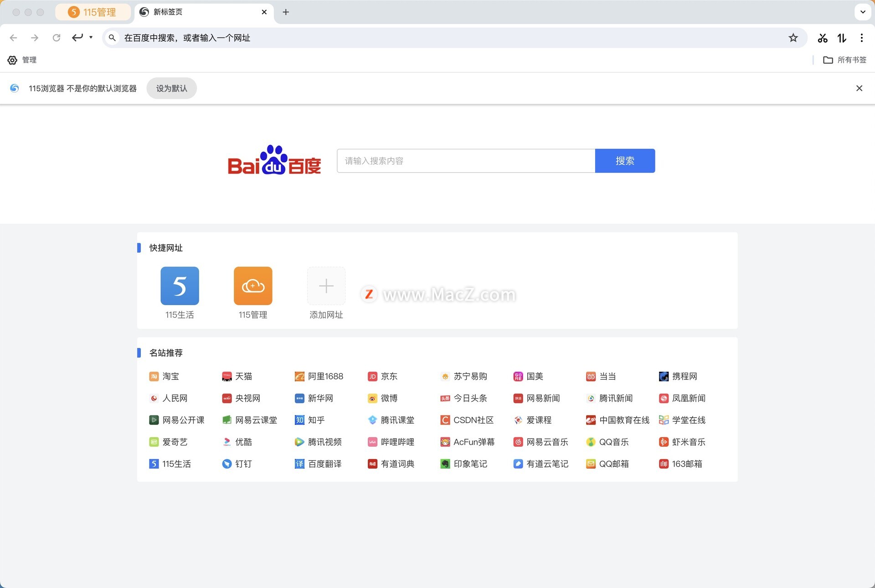This screenshot has width=875, height=588.
Task: Open the 携程网 link
Action: [x=678, y=376]
